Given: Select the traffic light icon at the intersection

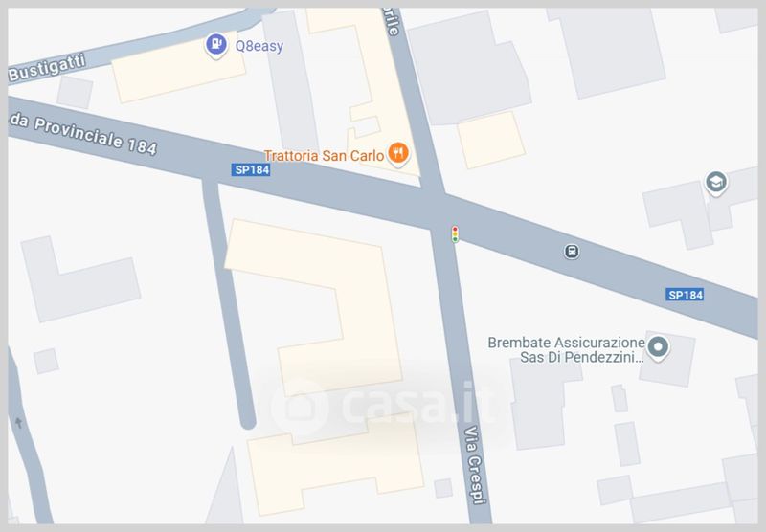Looking at the screenshot, I should tap(455, 234).
